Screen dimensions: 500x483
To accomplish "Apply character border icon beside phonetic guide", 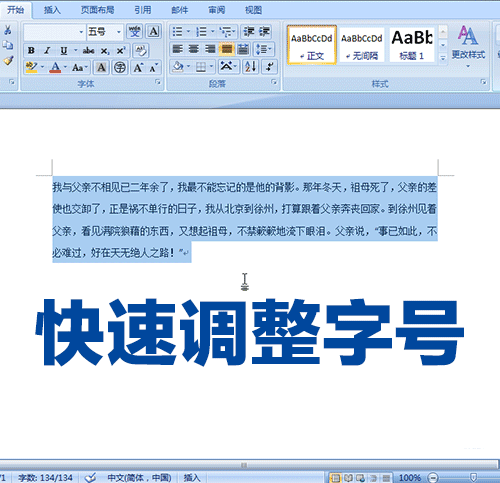I will point(154,32).
